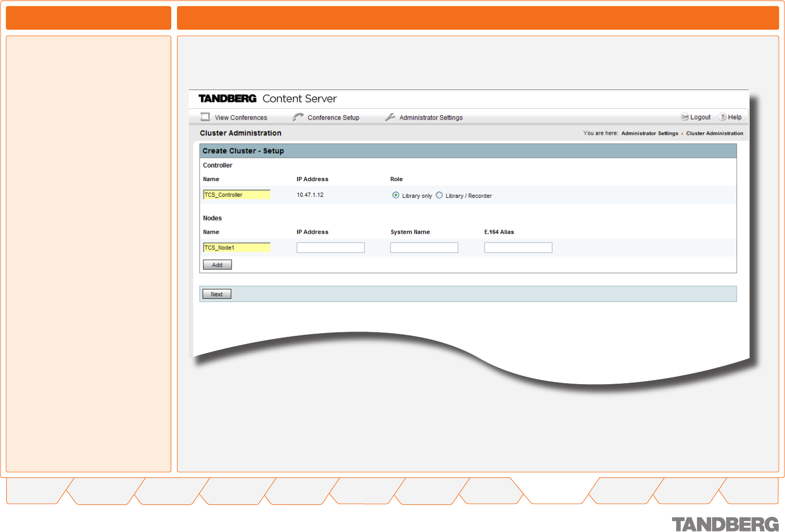Click the View Conferences film strip icon
Image resolution: width=785 pixels, height=532 pixels.
pos(205,117)
